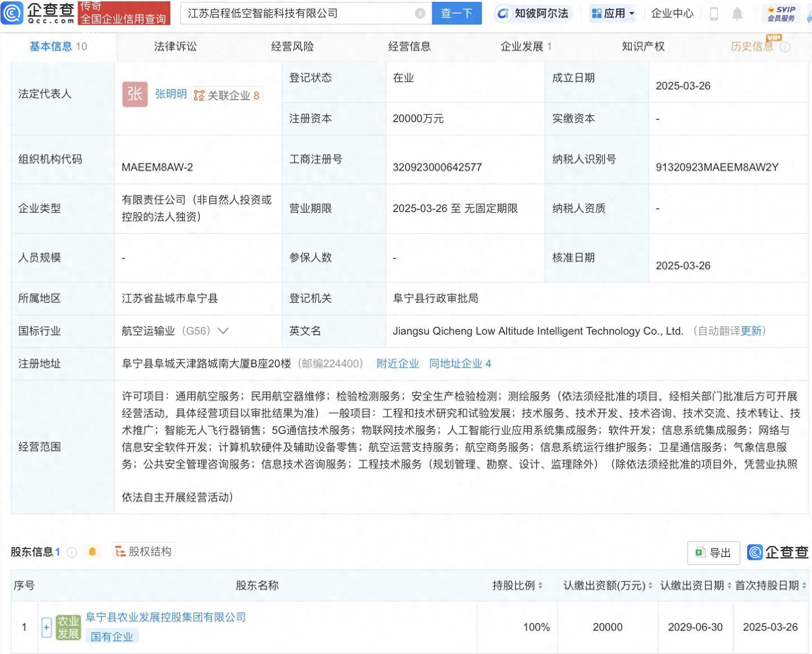Expand the 航空运输业 industry chevron
Screen dimensions: 812x654
pos(224,331)
